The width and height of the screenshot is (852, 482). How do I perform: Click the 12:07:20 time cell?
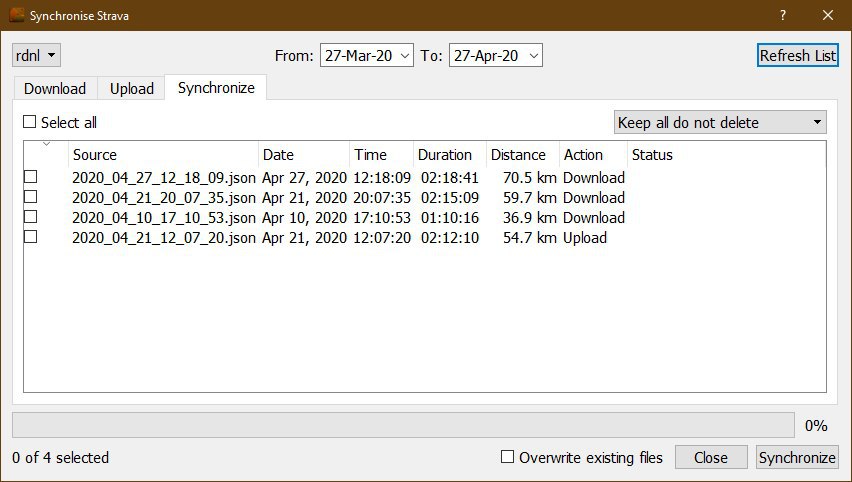[382, 238]
